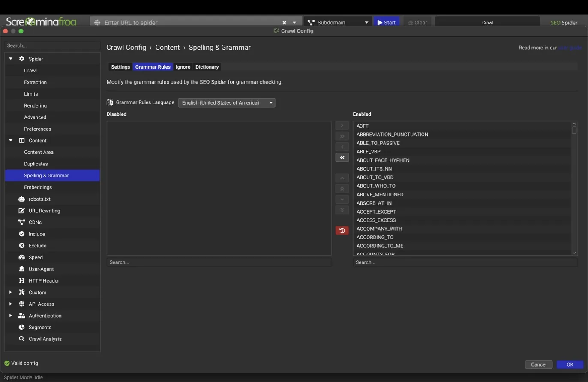Click the Cancel button

click(x=539, y=364)
